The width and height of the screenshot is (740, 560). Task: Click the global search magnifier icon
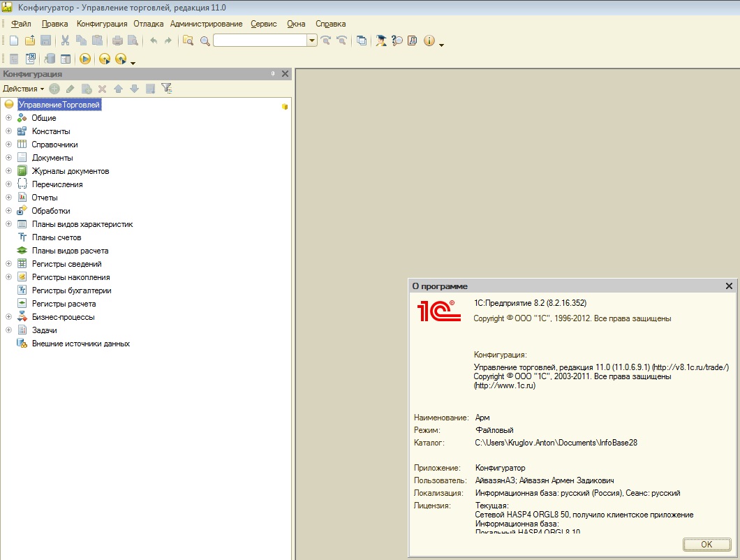(x=205, y=40)
